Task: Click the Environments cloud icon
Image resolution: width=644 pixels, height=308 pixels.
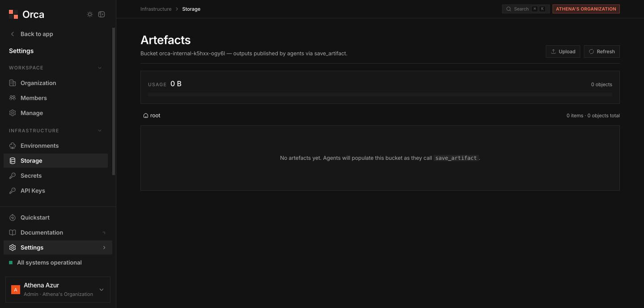Action: pos(13,145)
